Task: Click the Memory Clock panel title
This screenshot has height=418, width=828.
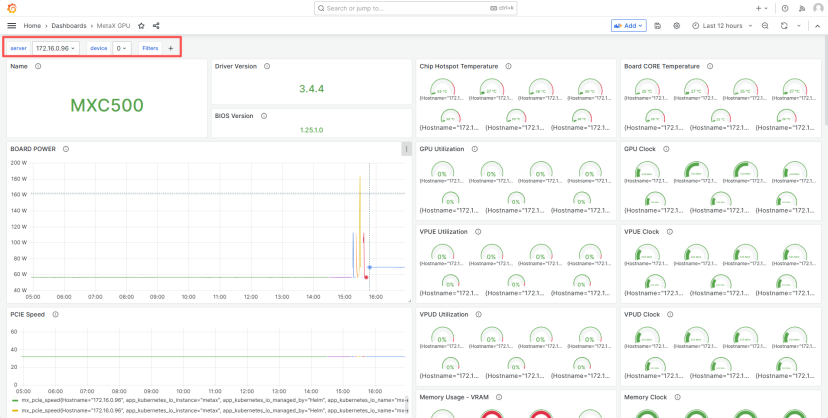Action: (x=646, y=397)
